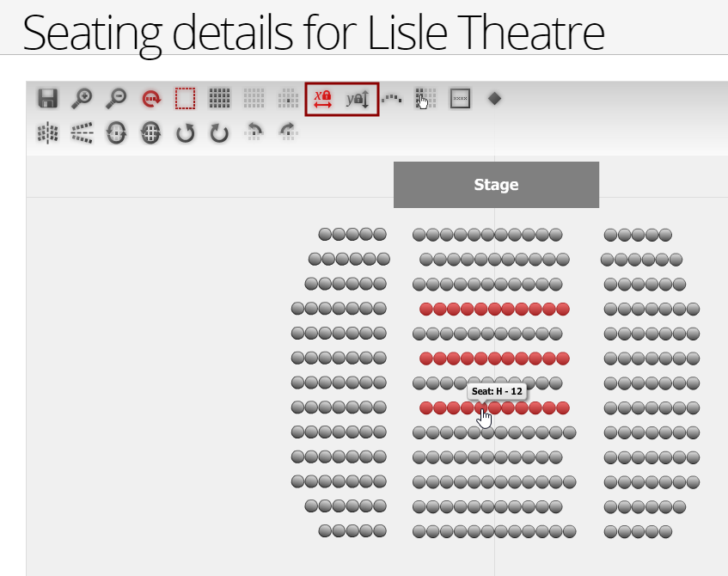Select the curved row arc tool
This screenshot has height=576, width=728.
click(391, 99)
